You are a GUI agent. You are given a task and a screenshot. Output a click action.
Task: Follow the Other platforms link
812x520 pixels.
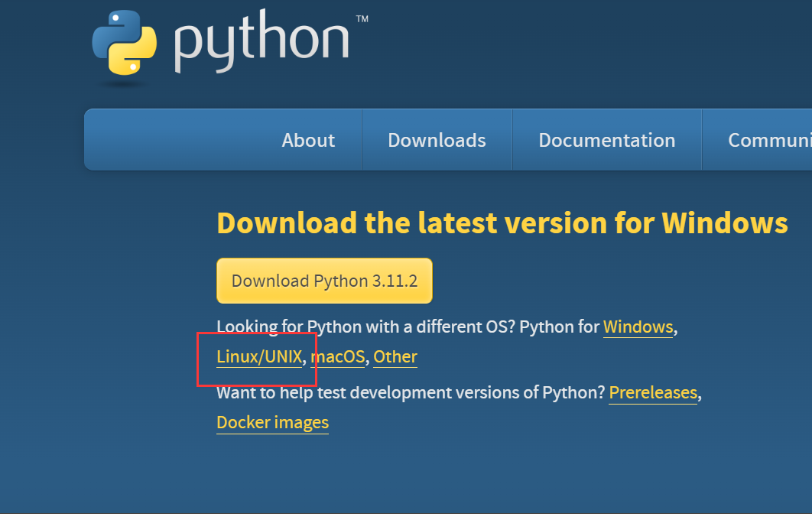tap(395, 357)
